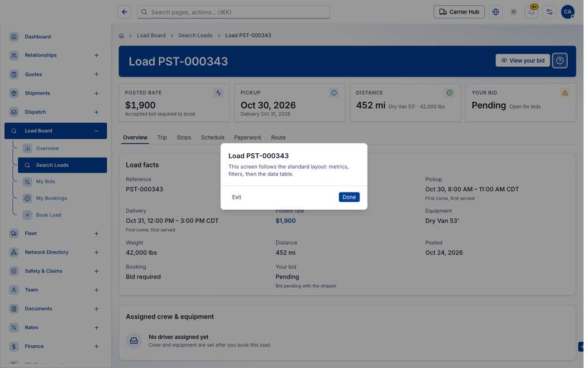Expand the Fleet section
The width and height of the screenshot is (588, 368).
pos(96,234)
